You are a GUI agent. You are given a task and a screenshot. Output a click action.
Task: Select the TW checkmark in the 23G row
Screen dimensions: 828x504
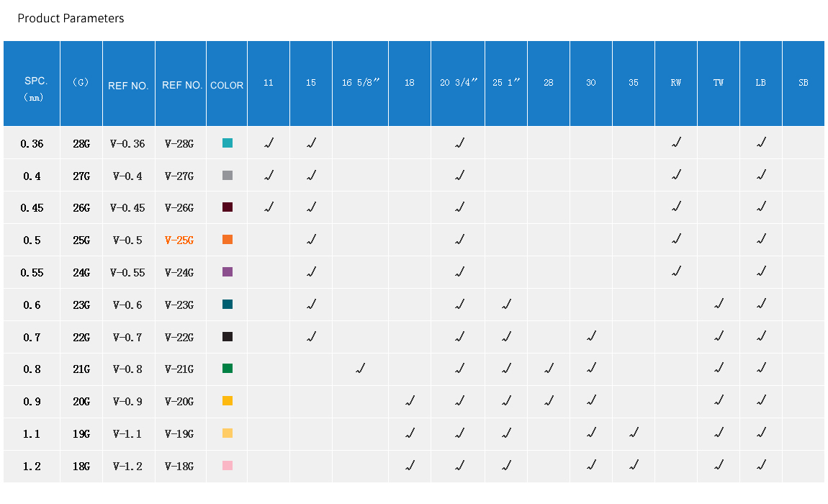pos(719,305)
